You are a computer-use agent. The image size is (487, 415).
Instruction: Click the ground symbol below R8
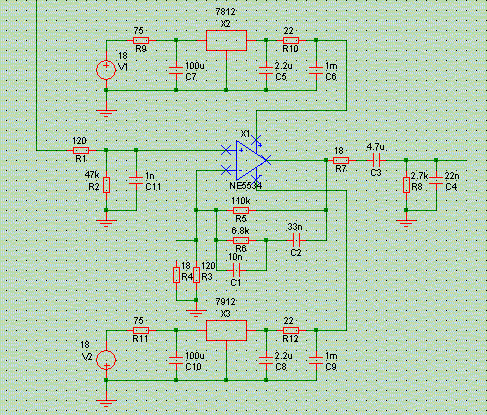click(x=406, y=223)
